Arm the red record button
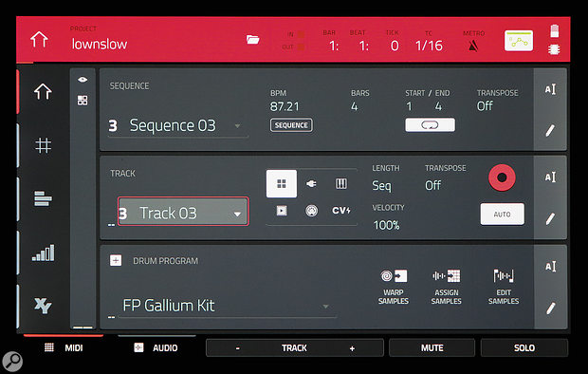Screen dimensions: 588x374 (502, 178)
